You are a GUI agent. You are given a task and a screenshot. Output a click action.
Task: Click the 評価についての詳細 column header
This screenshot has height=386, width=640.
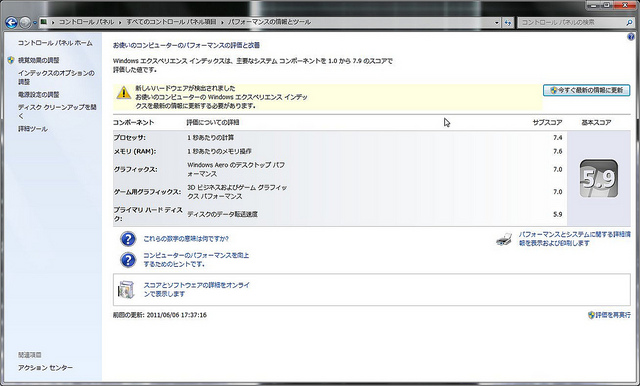click(x=213, y=122)
